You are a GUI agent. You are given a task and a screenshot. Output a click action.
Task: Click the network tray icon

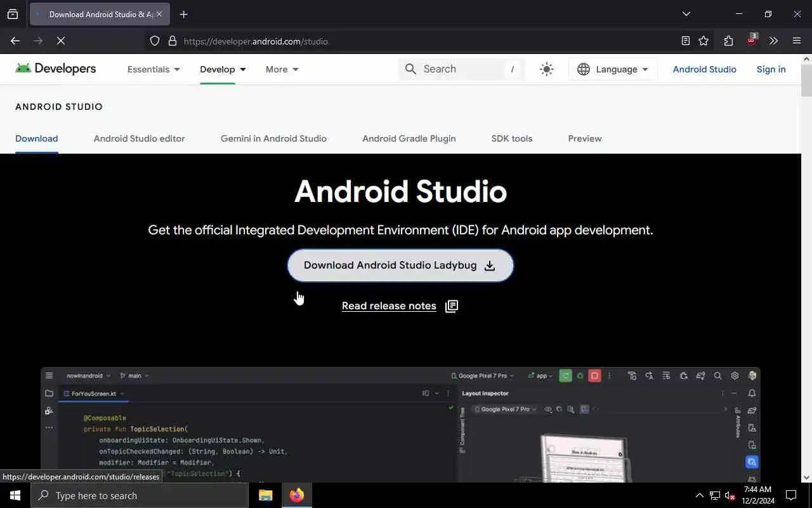point(714,495)
